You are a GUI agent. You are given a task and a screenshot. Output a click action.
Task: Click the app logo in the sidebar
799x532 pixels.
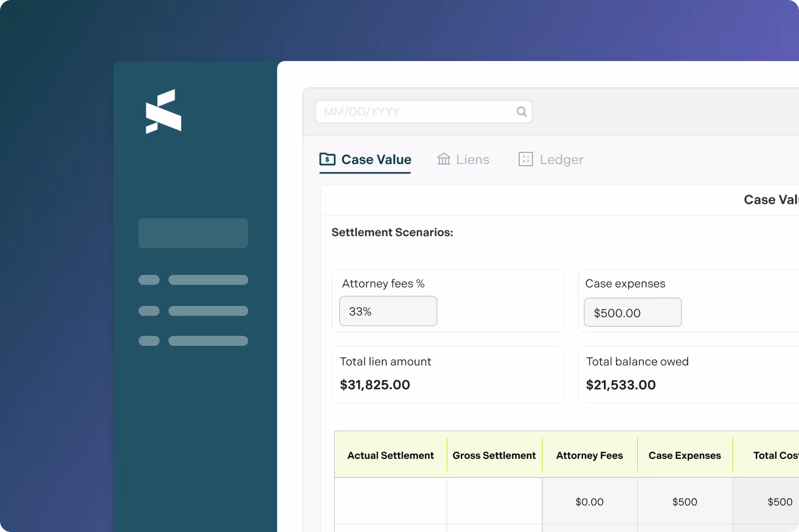(163, 111)
